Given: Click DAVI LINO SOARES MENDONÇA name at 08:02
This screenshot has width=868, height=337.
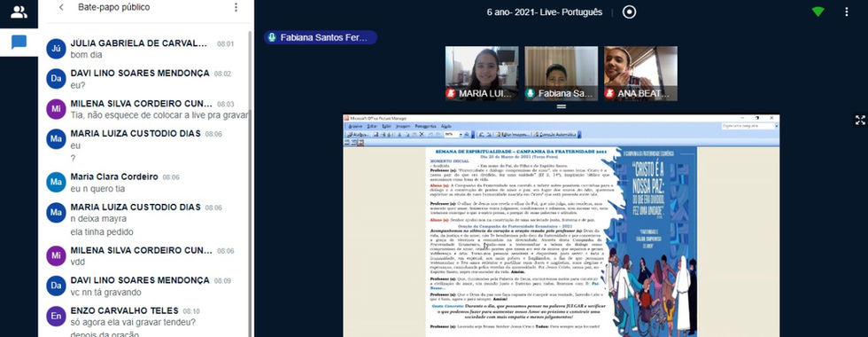Looking at the screenshot, I should (140, 73).
